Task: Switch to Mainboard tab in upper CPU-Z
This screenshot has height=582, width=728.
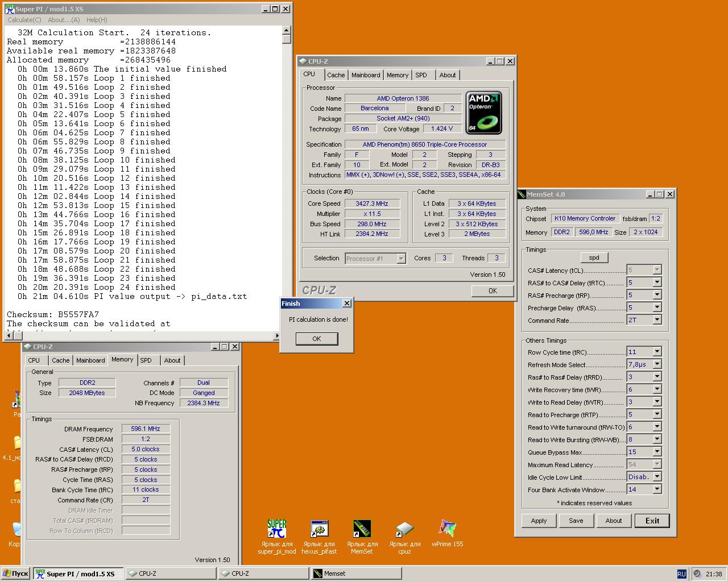Action: point(366,75)
